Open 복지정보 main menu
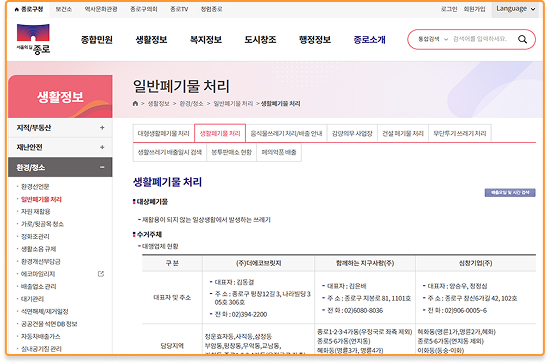Screen dimensions: 549x364 [x=206, y=40]
